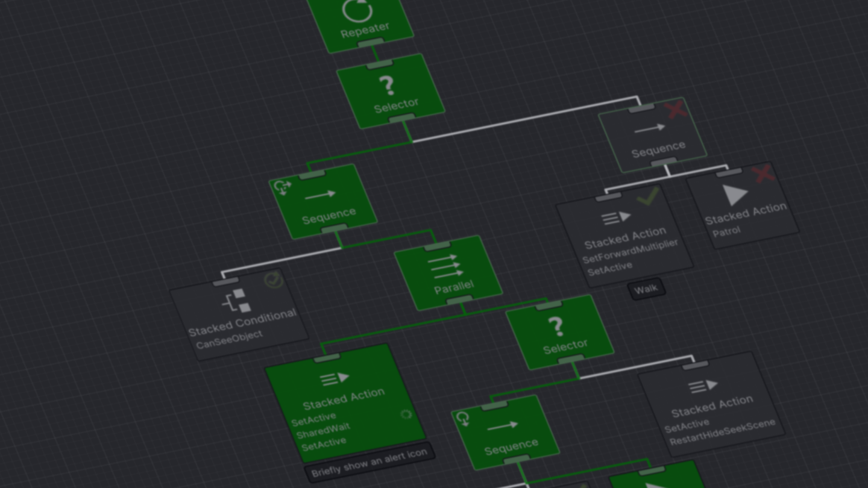868x488 pixels.
Task: Click the abort icon on the lower green Sequence
Action: tap(463, 418)
